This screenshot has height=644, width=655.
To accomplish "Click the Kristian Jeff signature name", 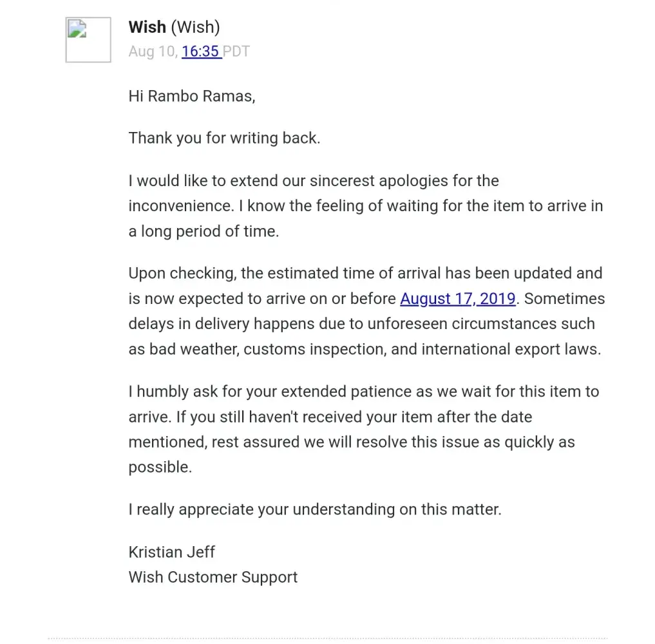I will tap(171, 552).
